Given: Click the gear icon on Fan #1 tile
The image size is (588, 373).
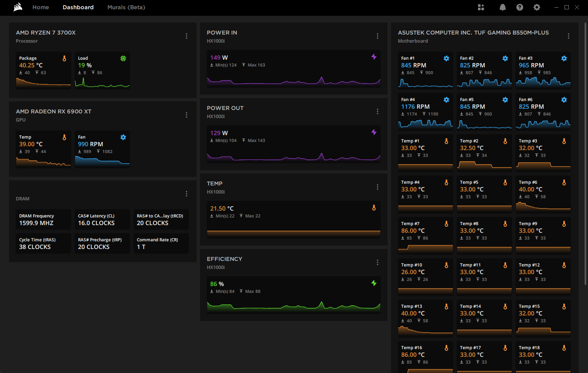Looking at the screenshot, I should 446,58.
